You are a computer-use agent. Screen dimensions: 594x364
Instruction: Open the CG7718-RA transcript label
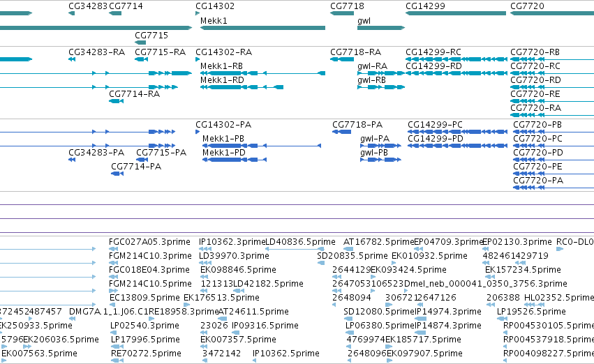(x=356, y=52)
